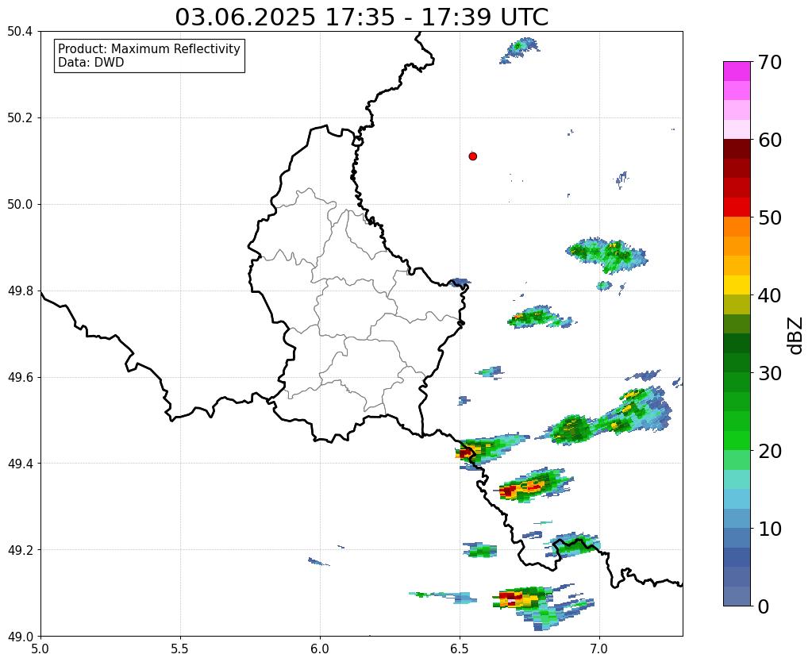Click longitude axis label "6.5"
Screen dimensions: 812x662
click(x=460, y=649)
